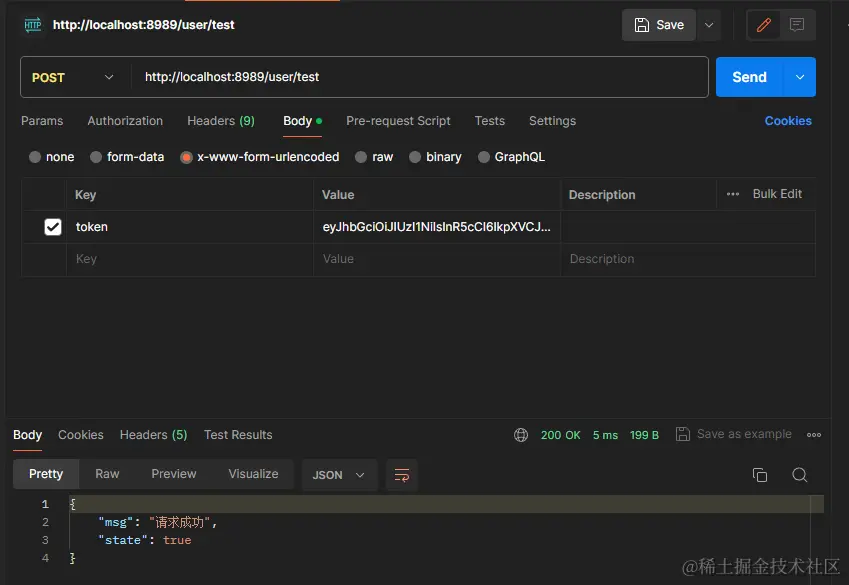Expand the Save button dropdown arrow
The height and width of the screenshot is (585, 849).
click(709, 25)
